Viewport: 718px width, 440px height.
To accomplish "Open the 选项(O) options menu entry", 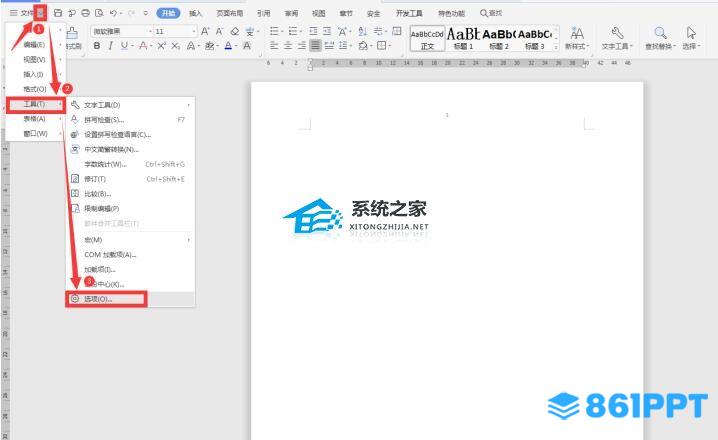I will [x=98, y=298].
